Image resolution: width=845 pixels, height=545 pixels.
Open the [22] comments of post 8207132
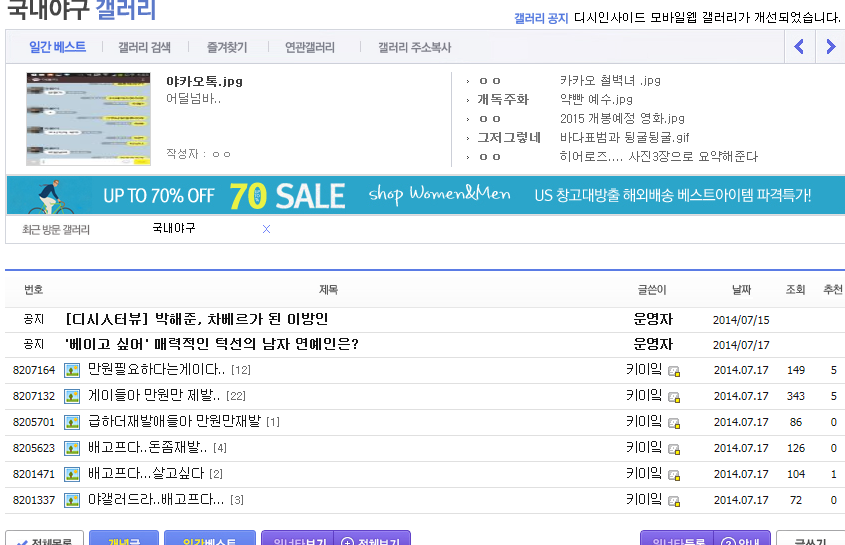pyautogui.click(x=236, y=396)
